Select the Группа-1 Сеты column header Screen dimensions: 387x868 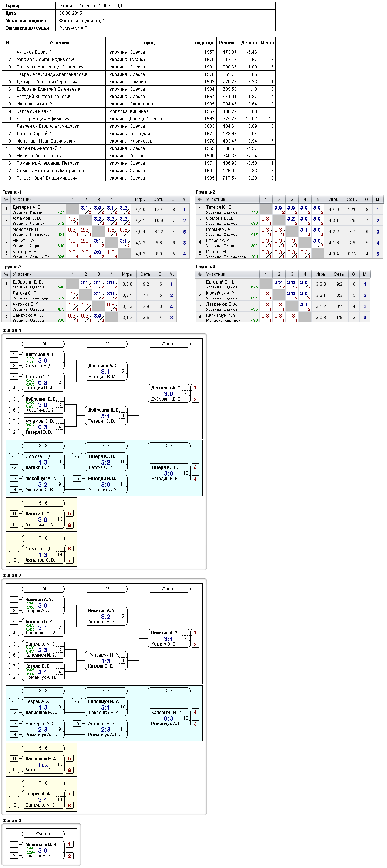coord(159,200)
